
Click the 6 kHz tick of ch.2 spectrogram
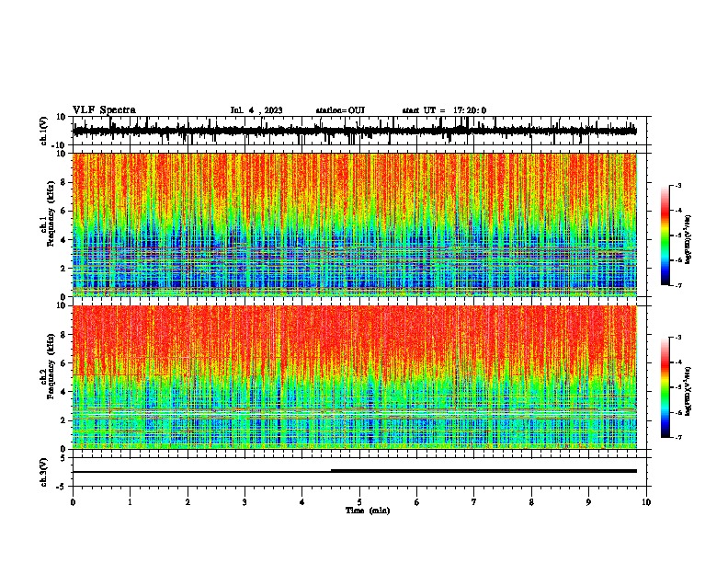63,363
